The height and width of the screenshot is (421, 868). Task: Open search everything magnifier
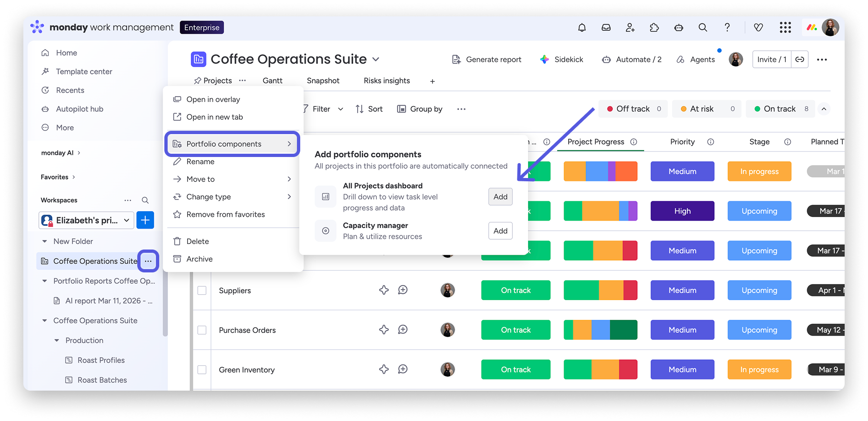coord(703,28)
